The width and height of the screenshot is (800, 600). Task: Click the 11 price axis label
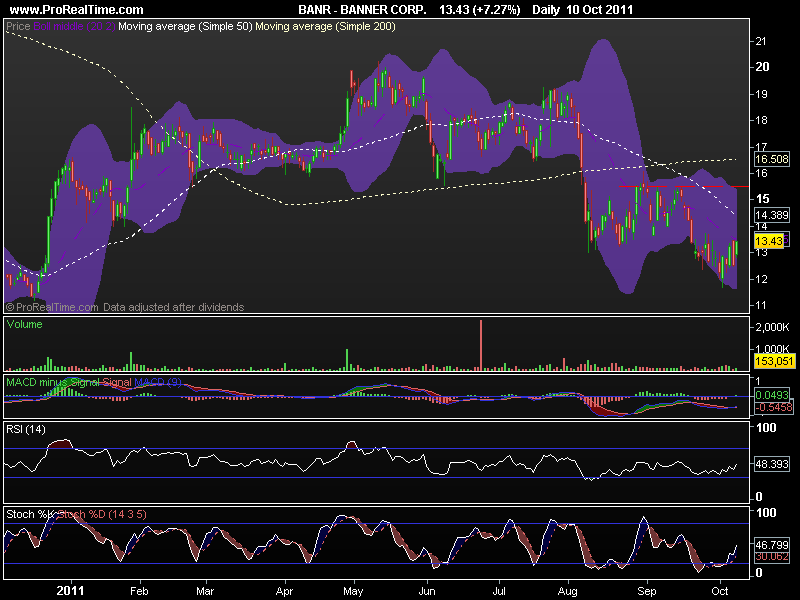(x=761, y=305)
